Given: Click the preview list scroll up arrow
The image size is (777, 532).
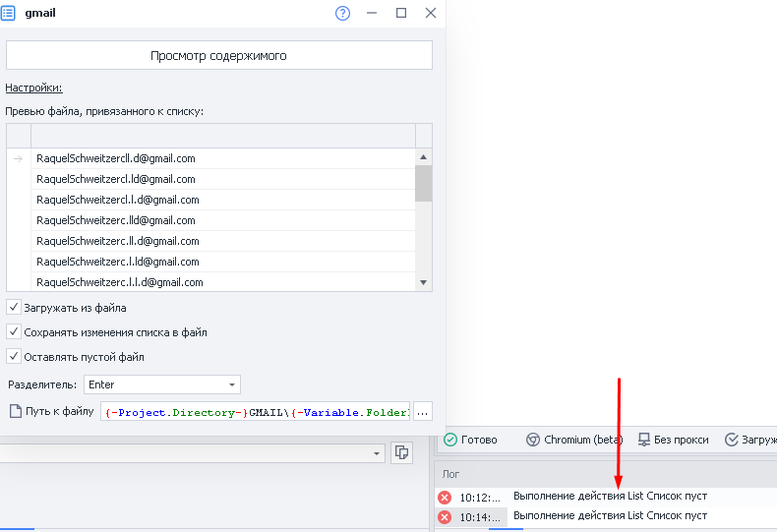Looking at the screenshot, I should coord(423,157).
